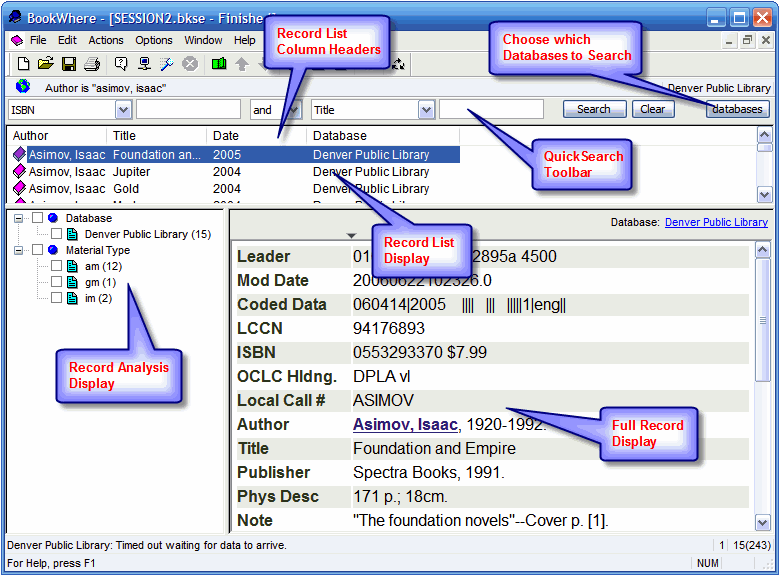Open the Help menu
This screenshot has width=780, height=576.
coord(245,40)
